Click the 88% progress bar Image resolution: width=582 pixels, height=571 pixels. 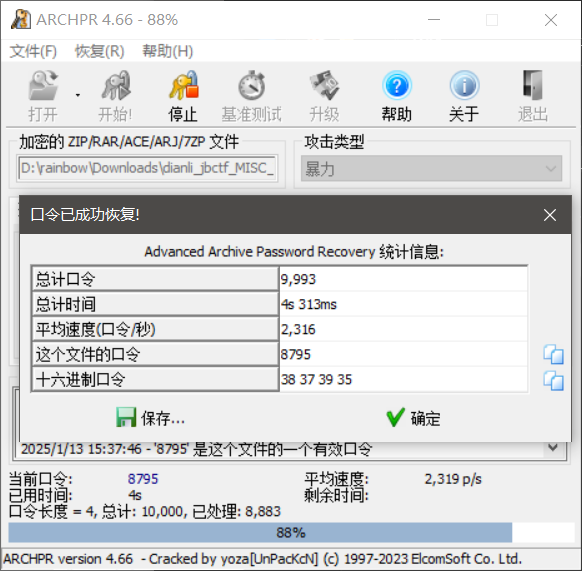pyautogui.click(x=291, y=533)
